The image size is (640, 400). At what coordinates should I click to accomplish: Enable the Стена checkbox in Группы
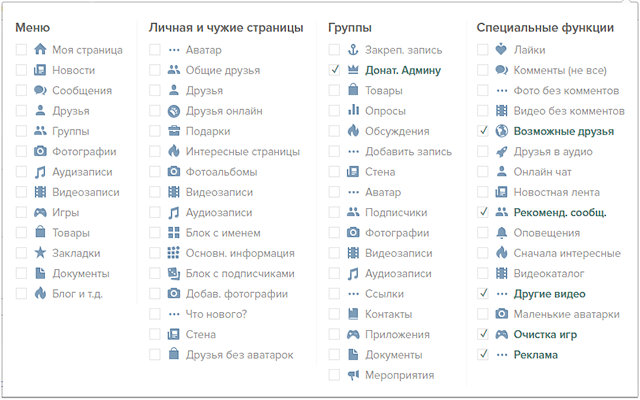[x=334, y=172]
